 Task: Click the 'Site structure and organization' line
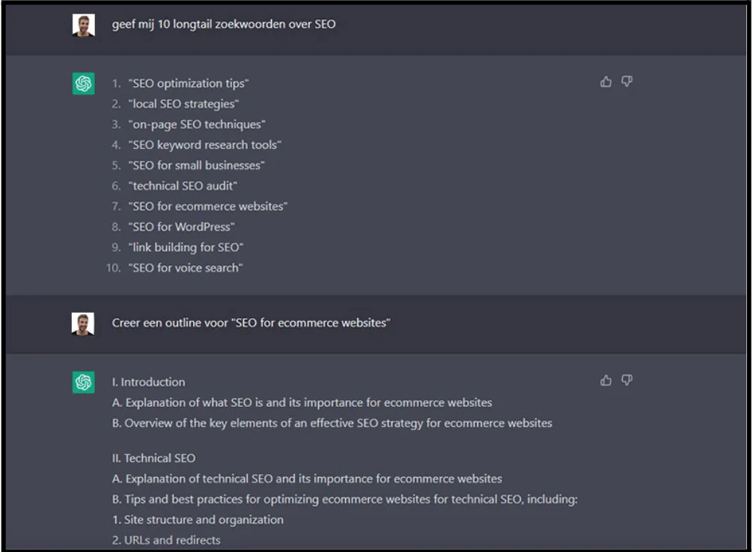point(198,520)
